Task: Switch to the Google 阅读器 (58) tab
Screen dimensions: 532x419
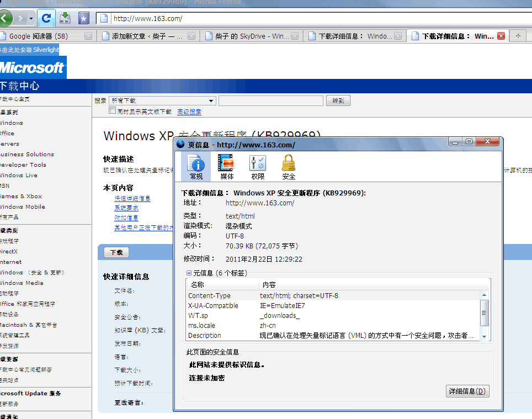Action: [x=46, y=36]
